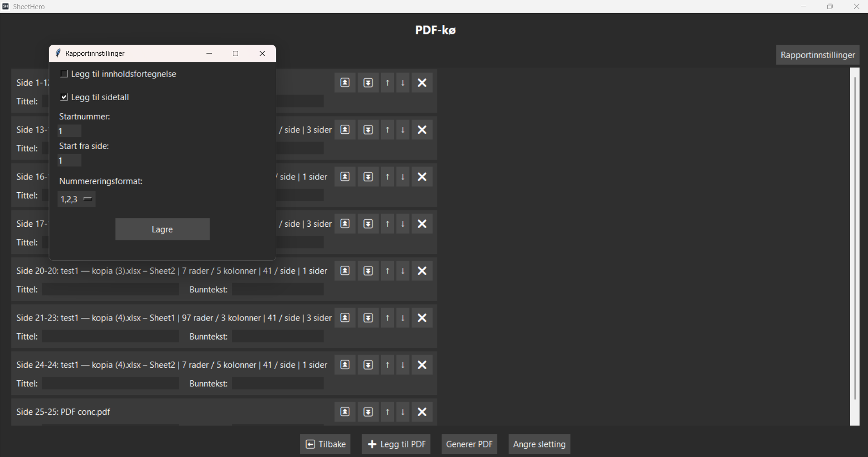
Task: Delete the Side 24-24 entry
Action: [422, 365]
